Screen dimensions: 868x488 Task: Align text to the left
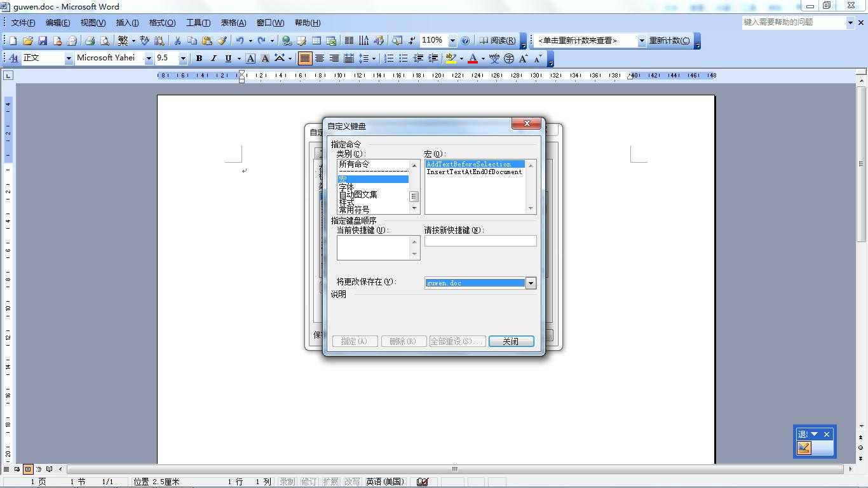point(305,58)
